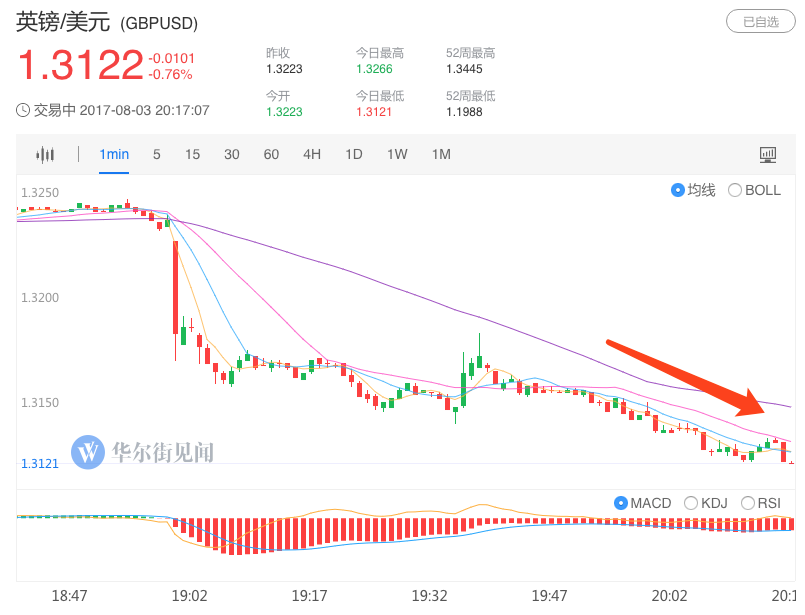Switch to the 15 minute tab

coord(193,155)
